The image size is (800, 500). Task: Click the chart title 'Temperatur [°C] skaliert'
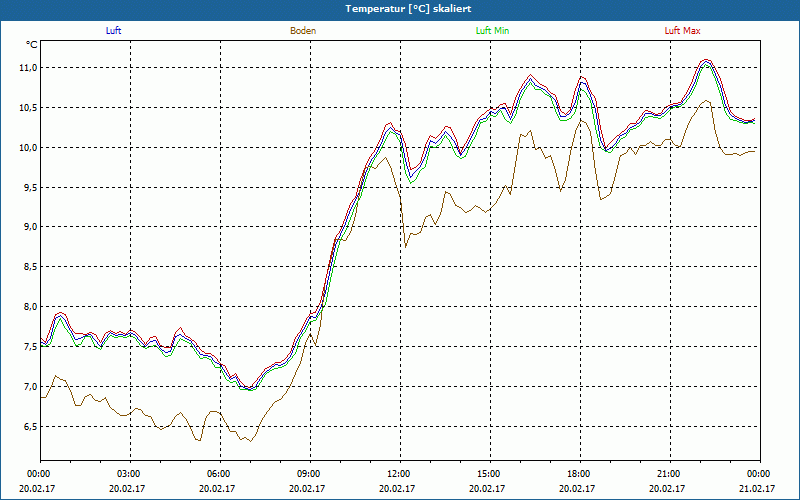(408, 9)
